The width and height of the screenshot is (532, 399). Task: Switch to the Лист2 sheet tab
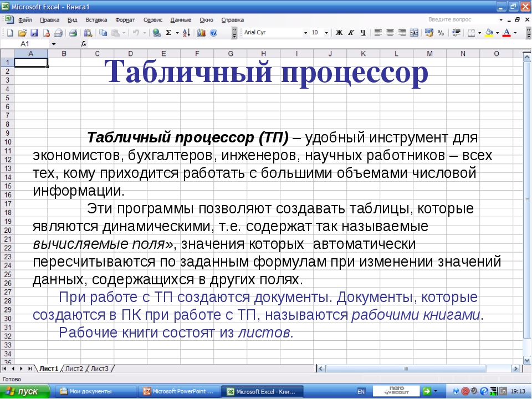tap(74, 368)
